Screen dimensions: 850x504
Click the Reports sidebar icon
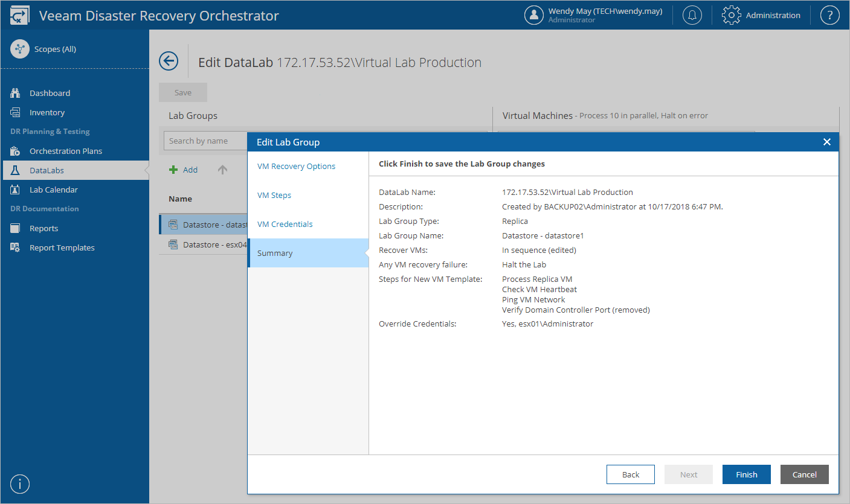pyautogui.click(x=16, y=228)
